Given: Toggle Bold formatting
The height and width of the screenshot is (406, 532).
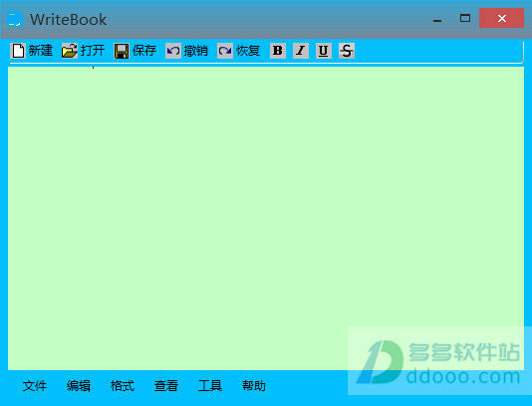Looking at the screenshot, I should click(x=278, y=51).
